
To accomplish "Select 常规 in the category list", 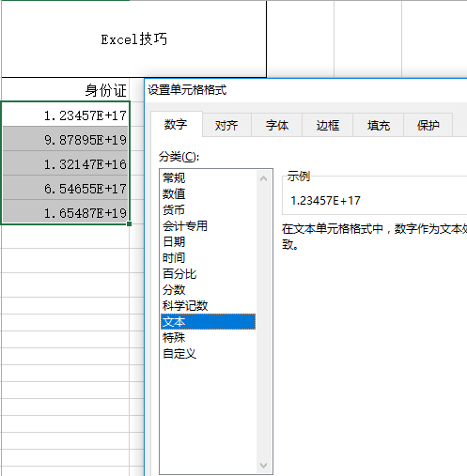I will point(208,178).
